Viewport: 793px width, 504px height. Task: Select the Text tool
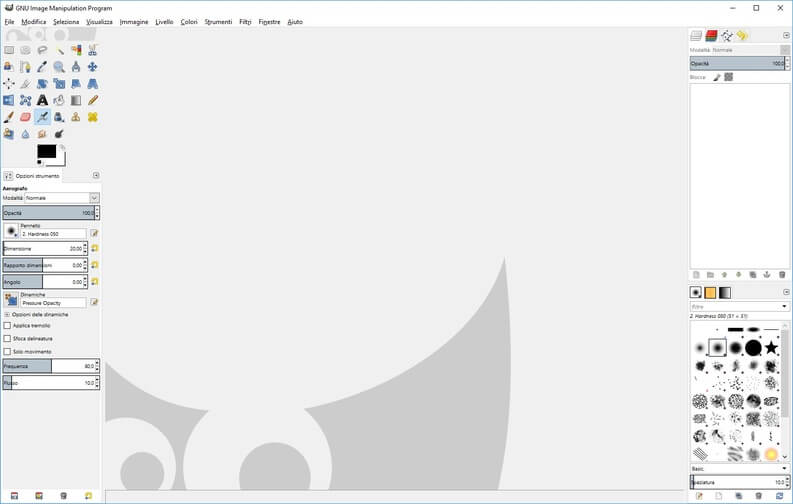tap(42, 100)
